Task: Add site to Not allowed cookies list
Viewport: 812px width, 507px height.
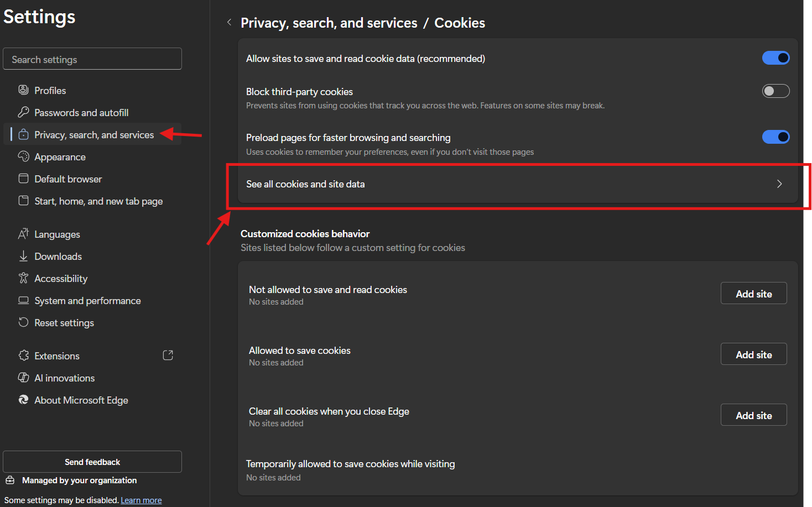Action: click(753, 294)
